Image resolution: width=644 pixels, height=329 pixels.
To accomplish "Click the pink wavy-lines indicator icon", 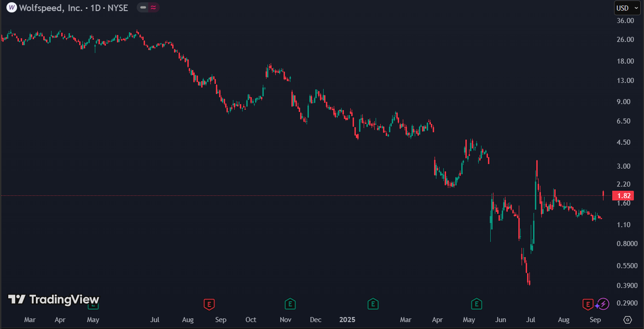I will tap(153, 7).
